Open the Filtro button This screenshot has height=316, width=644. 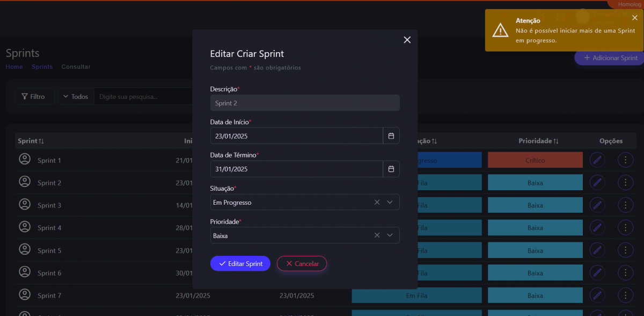click(34, 97)
